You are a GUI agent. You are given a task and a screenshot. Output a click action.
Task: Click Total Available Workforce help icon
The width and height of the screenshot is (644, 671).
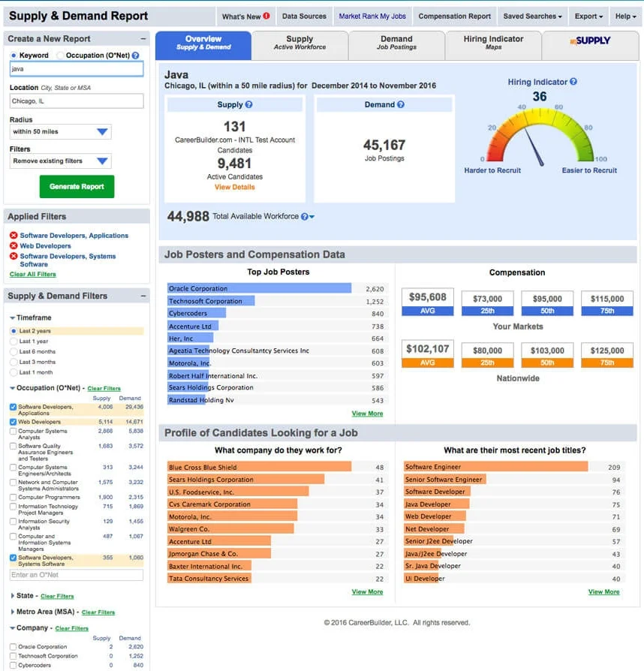(304, 216)
